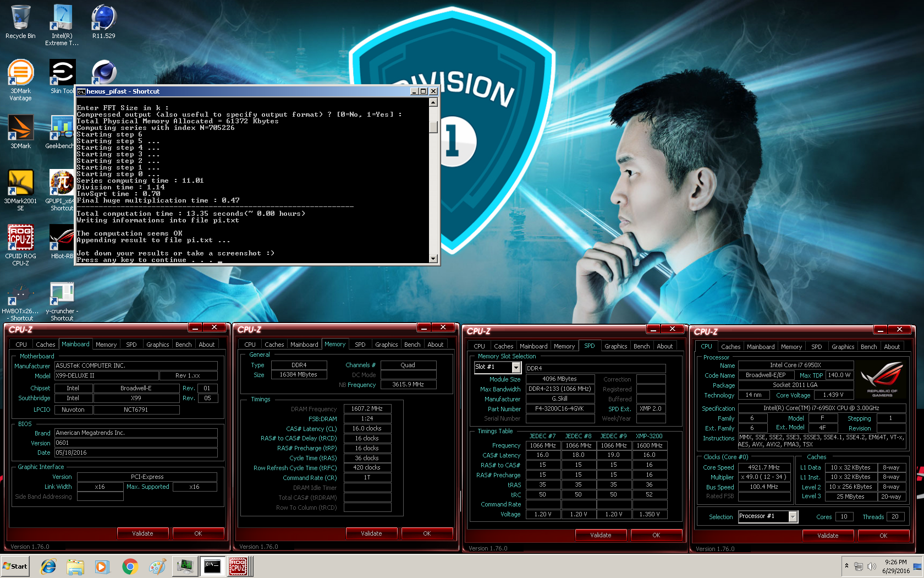Click the monitor utility icon in the taskbar

click(x=185, y=566)
